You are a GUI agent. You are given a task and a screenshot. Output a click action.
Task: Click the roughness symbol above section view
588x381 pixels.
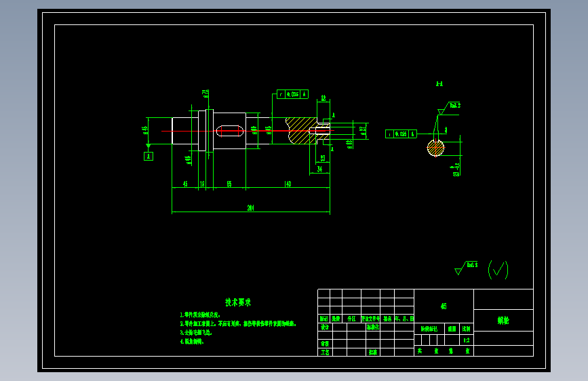tap(449, 108)
